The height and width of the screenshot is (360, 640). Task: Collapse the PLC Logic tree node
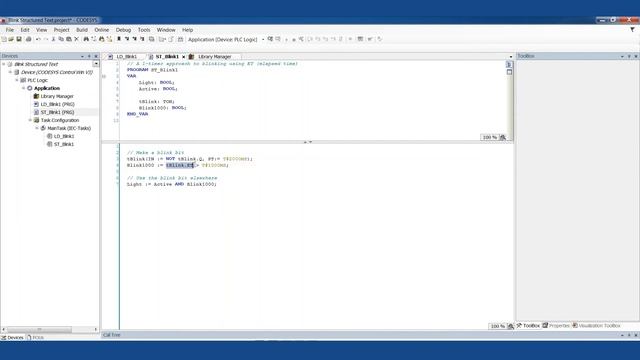click(17, 80)
